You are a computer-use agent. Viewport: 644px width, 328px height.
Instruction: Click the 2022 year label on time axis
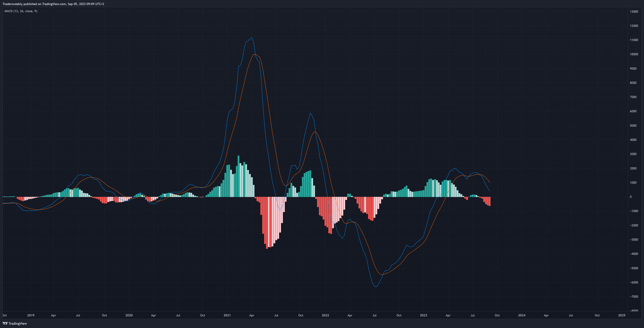point(325,315)
